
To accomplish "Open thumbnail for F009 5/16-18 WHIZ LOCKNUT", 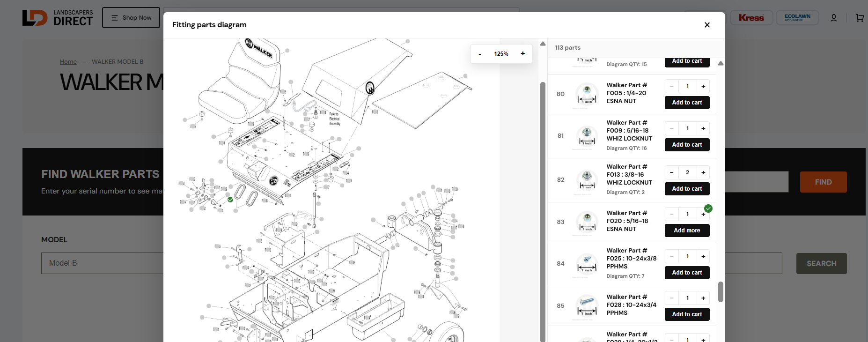I will tap(587, 136).
